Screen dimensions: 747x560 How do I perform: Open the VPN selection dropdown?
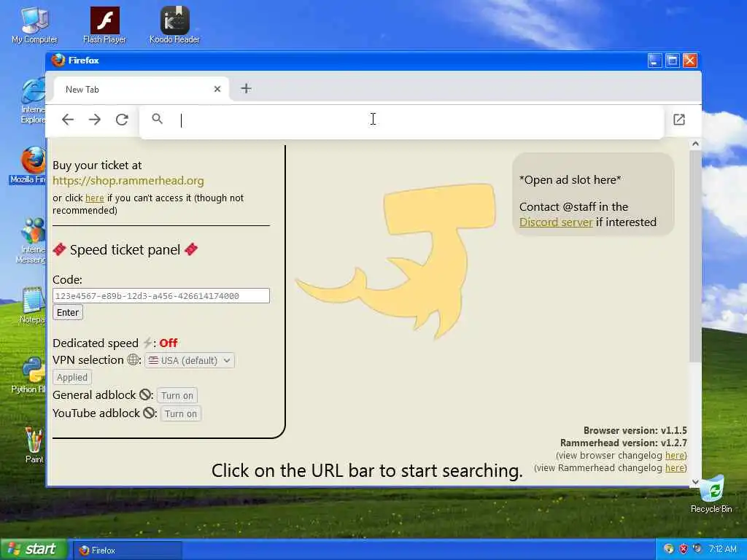[190, 360]
